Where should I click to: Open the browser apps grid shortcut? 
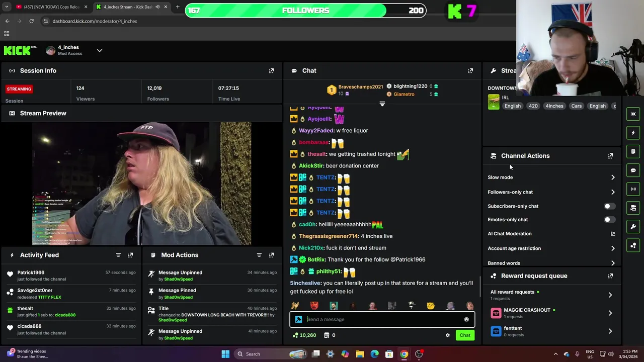pyautogui.click(x=7, y=34)
